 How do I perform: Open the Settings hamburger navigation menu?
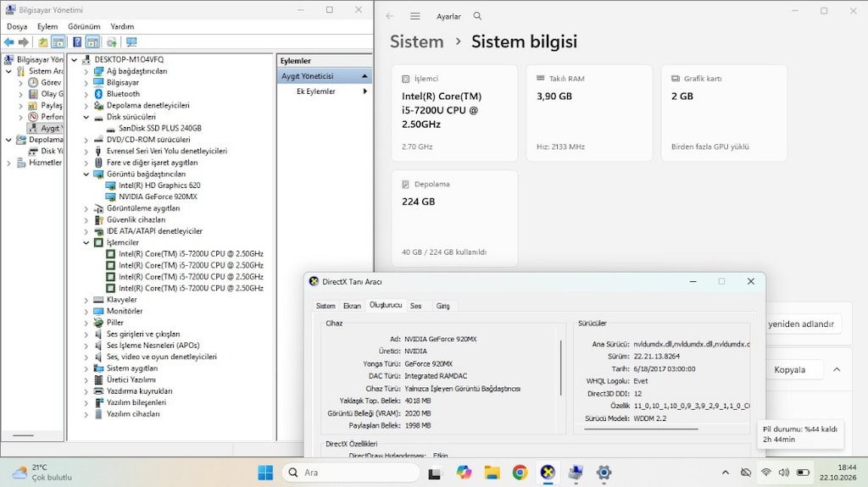point(415,16)
